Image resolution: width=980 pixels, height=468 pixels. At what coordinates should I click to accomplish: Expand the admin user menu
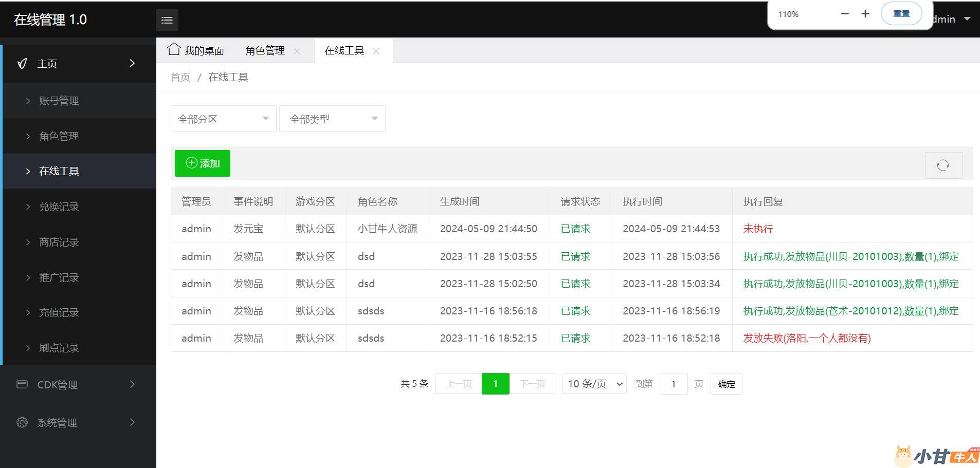click(x=955, y=19)
